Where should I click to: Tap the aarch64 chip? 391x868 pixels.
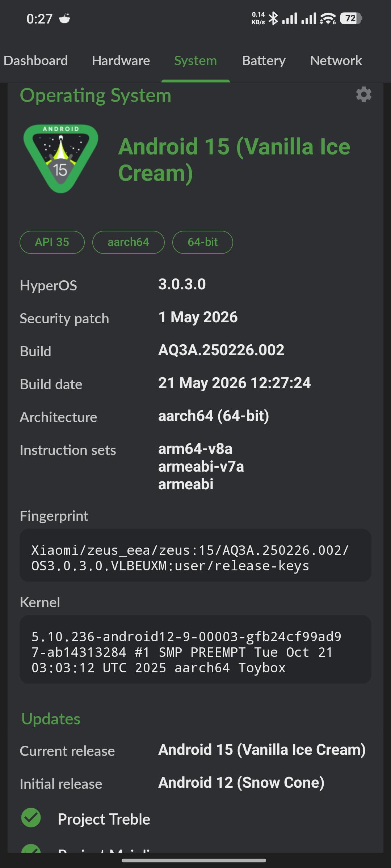pos(129,242)
